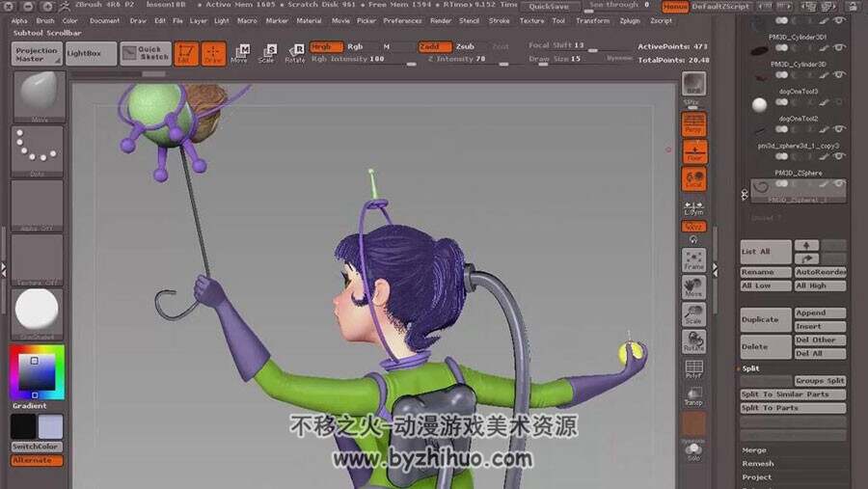Image resolution: width=868 pixels, height=489 pixels.
Task: Toggle the Alternate color button
Action: [x=37, y=460]
